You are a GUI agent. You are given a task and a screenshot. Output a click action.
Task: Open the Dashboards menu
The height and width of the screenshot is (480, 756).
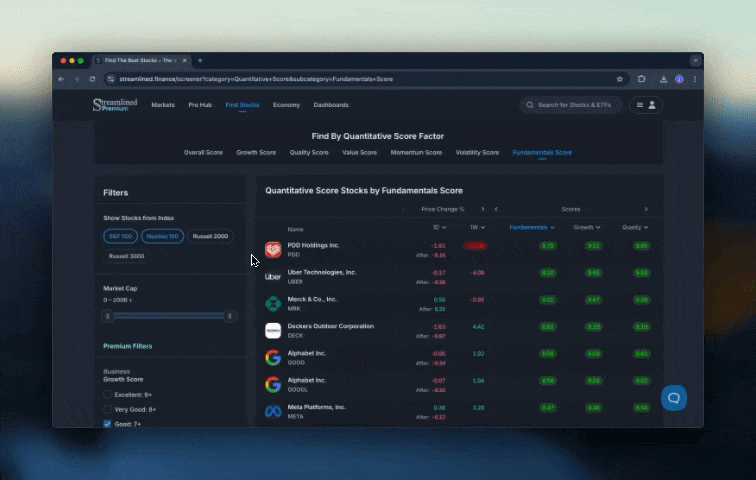point(331,105)
